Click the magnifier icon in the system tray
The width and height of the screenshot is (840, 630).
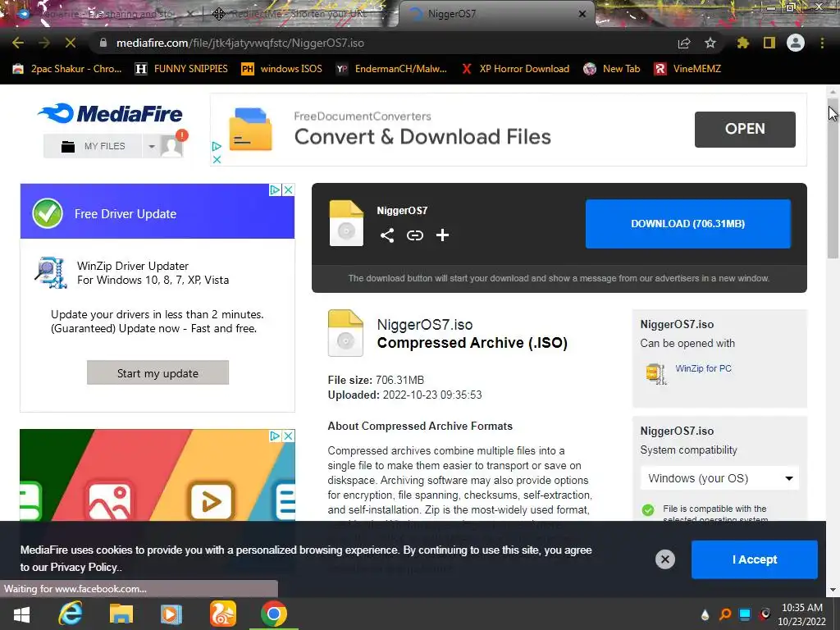click(725, 614)
